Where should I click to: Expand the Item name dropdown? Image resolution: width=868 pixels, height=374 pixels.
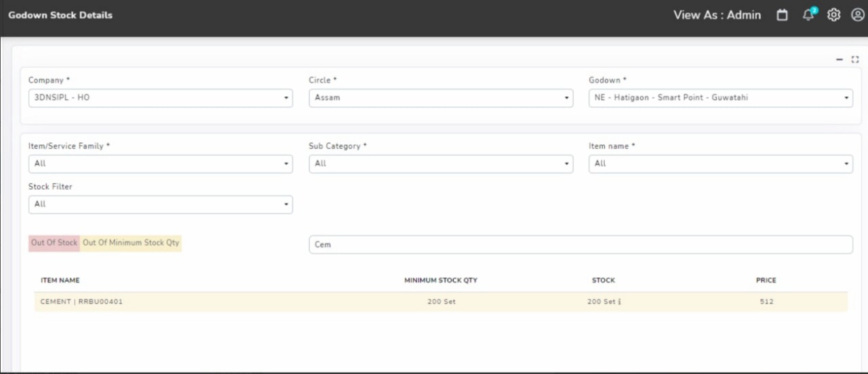pyautogui.click(x=721, y=163)
